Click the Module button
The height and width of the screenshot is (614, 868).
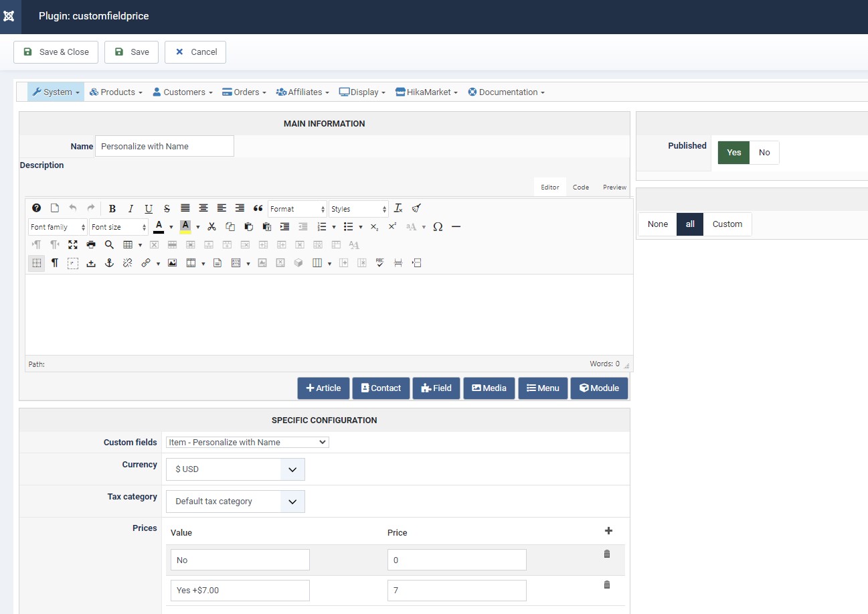pos(599,388)
